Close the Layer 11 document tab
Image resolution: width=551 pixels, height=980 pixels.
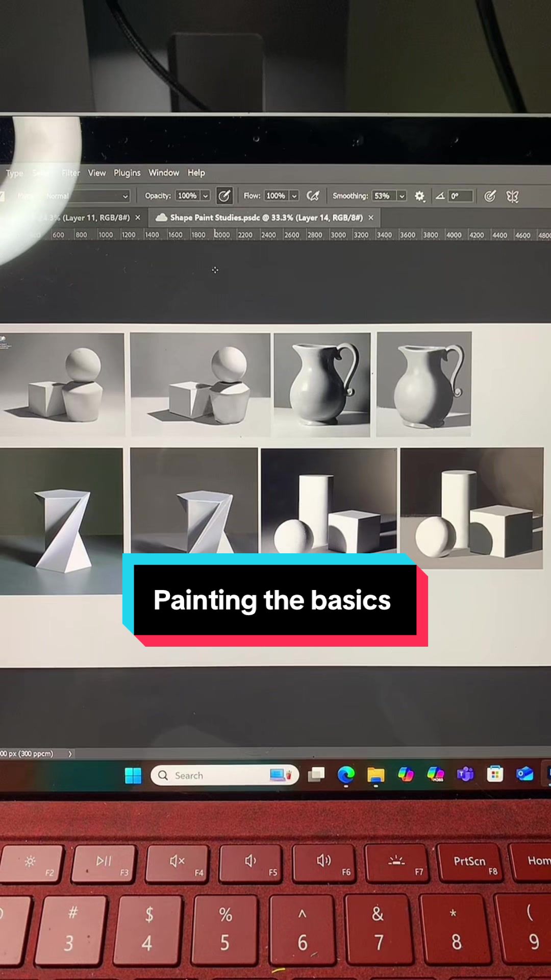pos(138,218)
